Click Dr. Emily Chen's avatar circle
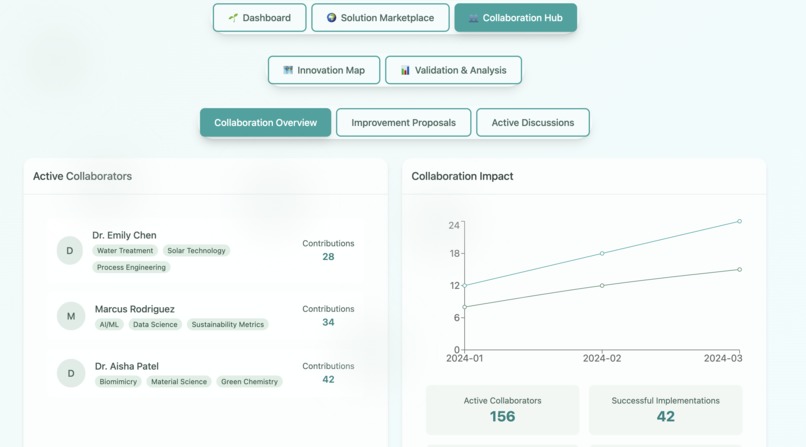Viewport: 806px width, 447px height. point(70,251)
